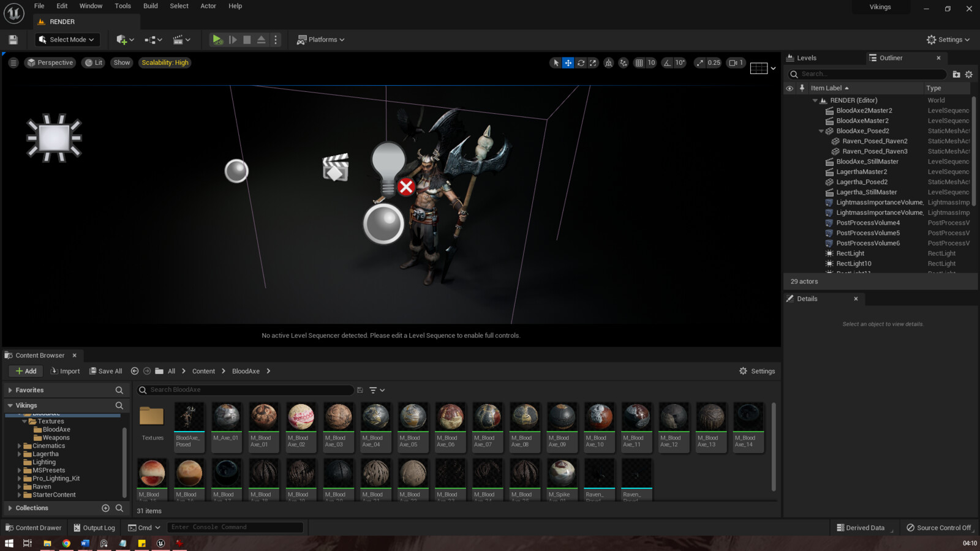Viewport: 980px width, 551px height.
Task: Click Save All in Content Browser
Action: point(105,371)
